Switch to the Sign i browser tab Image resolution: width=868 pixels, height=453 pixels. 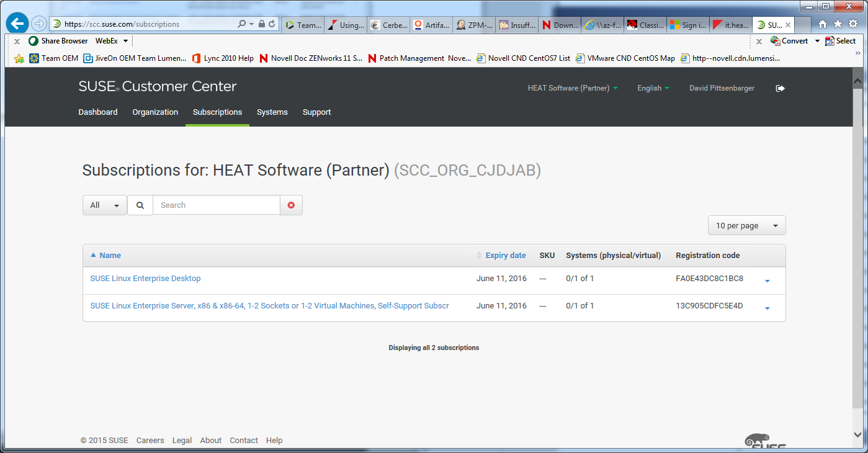click(x=688, y=25)
